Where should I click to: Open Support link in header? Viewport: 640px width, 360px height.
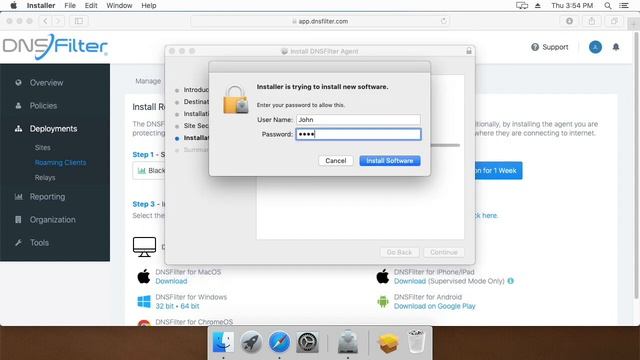pyautogui.click(x=549, y=47)
